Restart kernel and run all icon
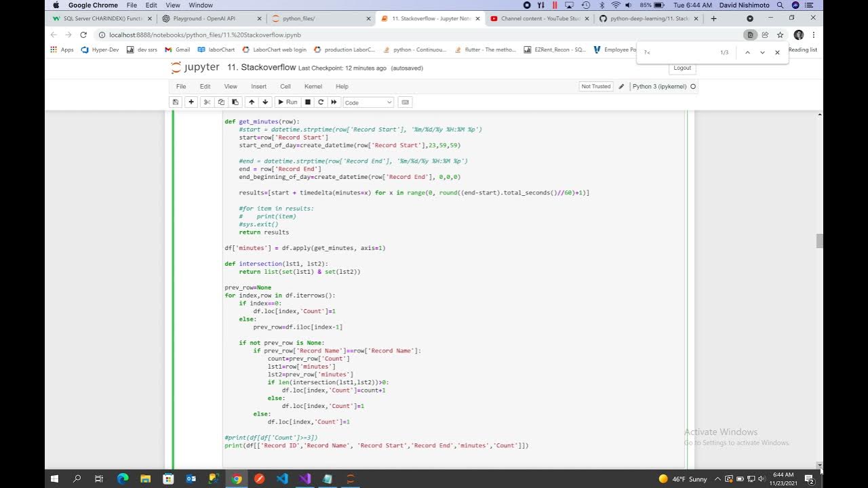The width and height of the screenshot is (868, 488). (x=334, y=102)
